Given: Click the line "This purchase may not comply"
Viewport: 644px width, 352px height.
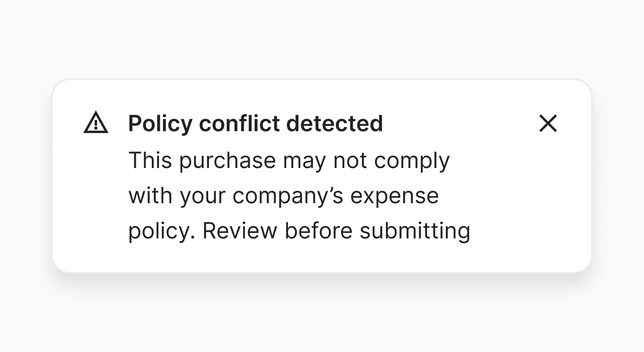Looking at the screenshot, I should (289, 160).
